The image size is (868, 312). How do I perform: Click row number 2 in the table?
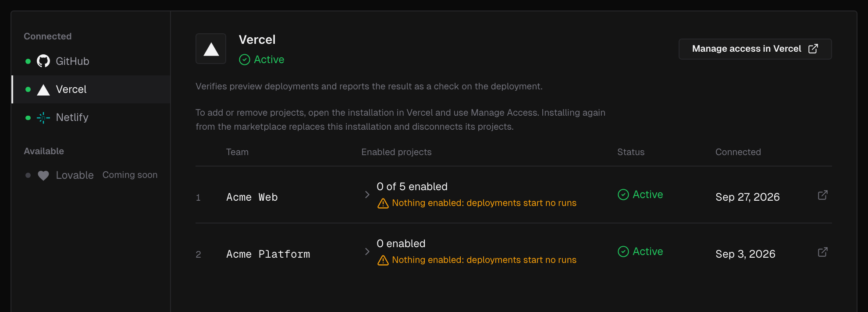pyautogui.click(x=198, y=255)
